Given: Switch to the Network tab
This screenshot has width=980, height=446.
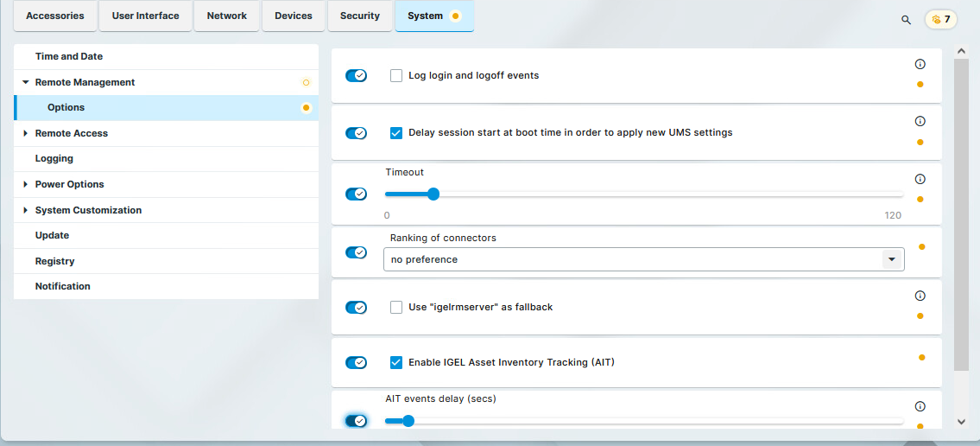Looking at the screenshot, I should [x=226, y=16].
